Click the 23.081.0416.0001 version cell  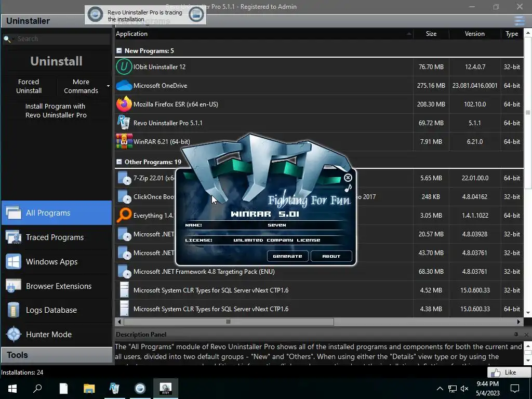pyautogui.click(x=475, y=86)
